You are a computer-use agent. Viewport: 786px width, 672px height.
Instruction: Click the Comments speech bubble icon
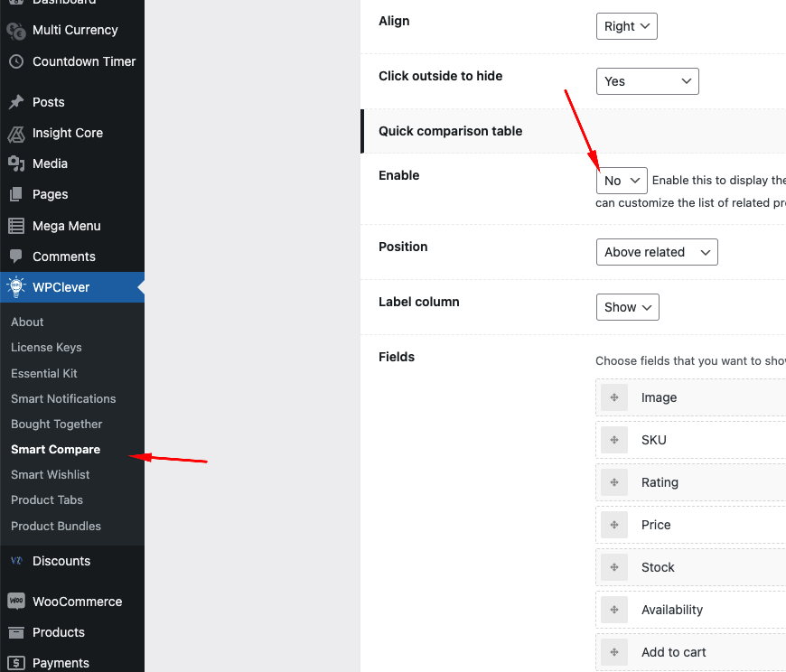[16, 257]
